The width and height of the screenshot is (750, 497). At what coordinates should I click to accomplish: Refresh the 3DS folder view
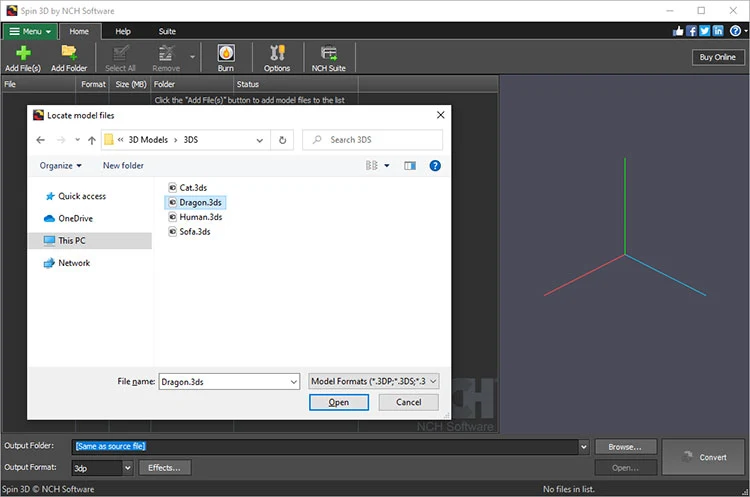(x=283, y=140)
